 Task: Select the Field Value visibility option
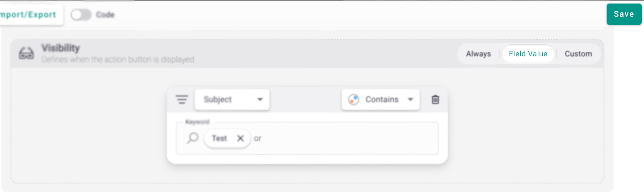pyautogui.click(x=528, y=54)
